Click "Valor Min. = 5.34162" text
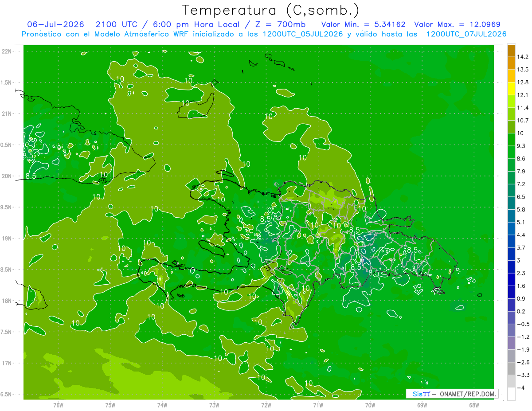 [363, 24]
